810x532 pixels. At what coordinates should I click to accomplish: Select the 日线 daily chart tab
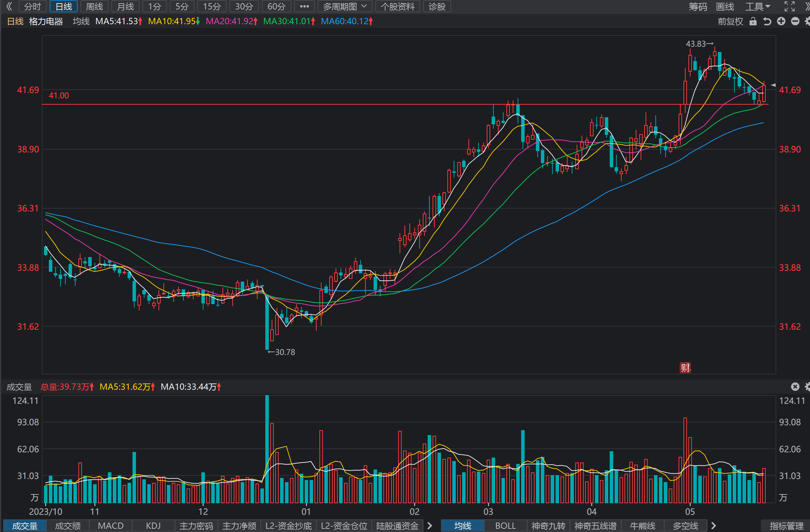point(64,6)
